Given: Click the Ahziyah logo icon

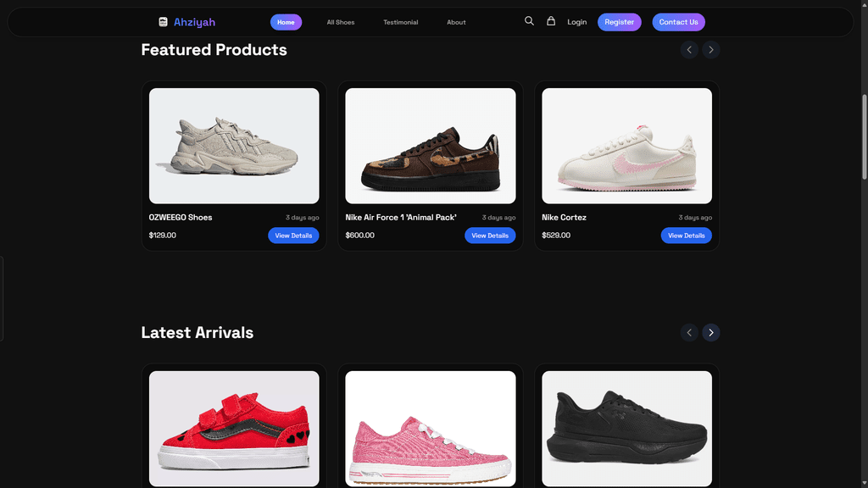Looking at the screenshot, I should click(x=163, y=22).
